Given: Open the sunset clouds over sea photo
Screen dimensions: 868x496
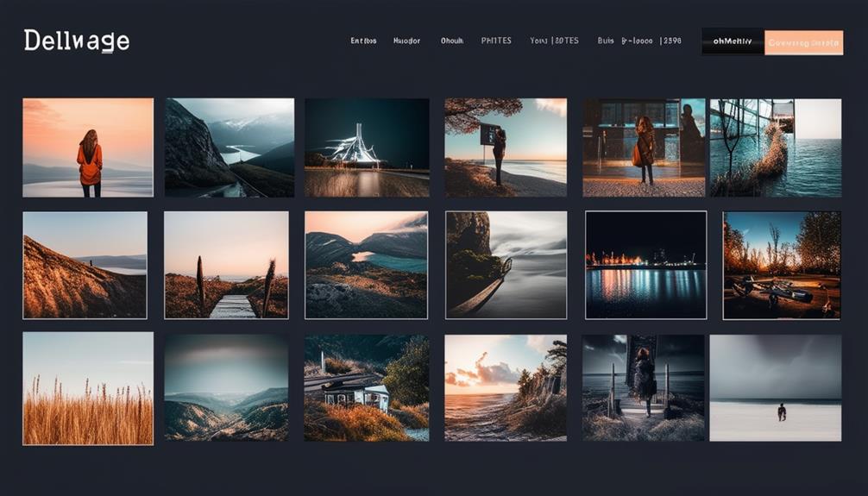Looking at the screenshot, I should click(x=506, y=388).
